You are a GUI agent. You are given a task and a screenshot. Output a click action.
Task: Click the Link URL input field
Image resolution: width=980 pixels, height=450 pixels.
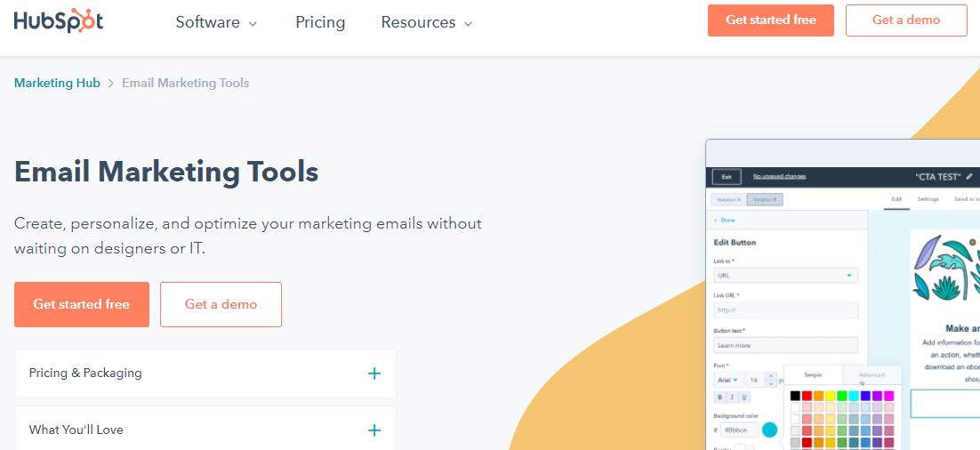(x=785, y=310)
